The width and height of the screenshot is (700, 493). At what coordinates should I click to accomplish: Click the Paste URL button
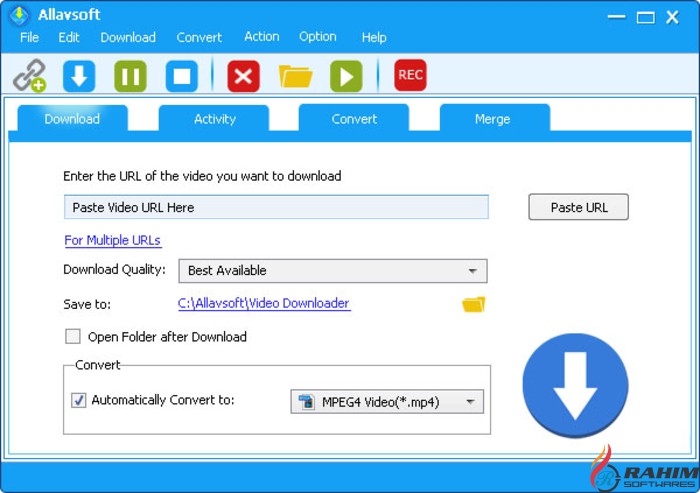point(579,207)
